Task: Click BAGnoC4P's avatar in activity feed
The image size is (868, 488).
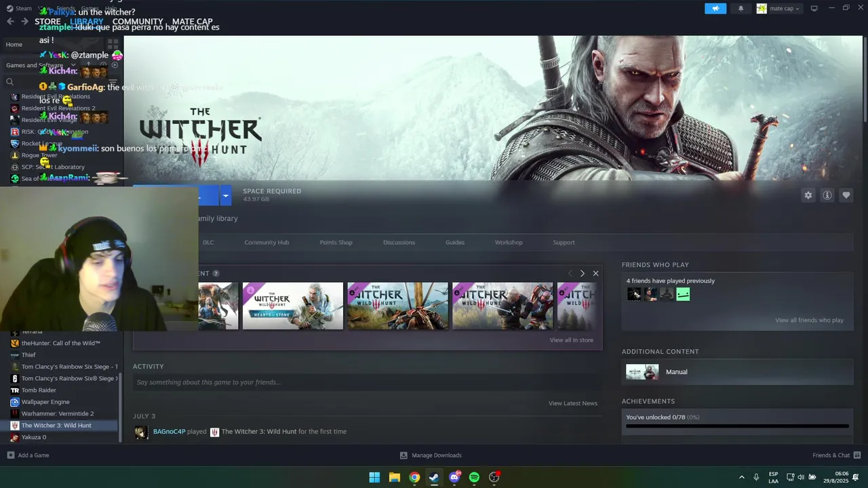Action: pos(141,432)
